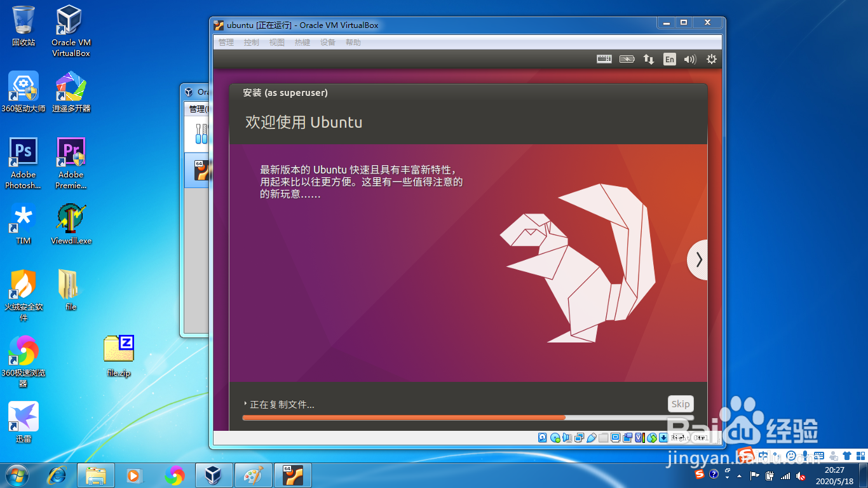Open the battery indicator in Ubuntu panel
Image resolution: width=868 pixels, height=488 pixels.
point(627,59)
